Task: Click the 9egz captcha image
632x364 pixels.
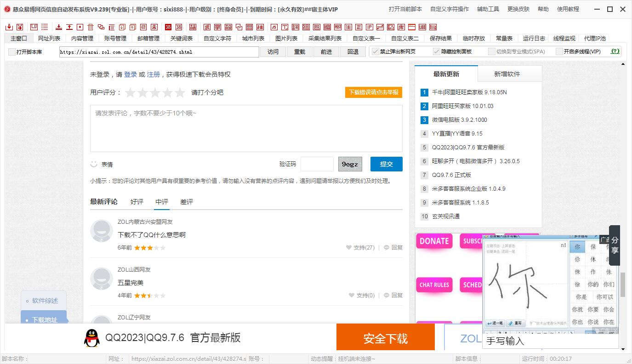Action: (x=350, y=164)
